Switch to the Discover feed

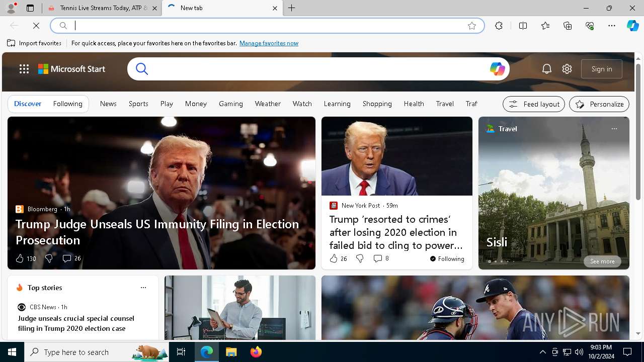click(x=28, y=104)
